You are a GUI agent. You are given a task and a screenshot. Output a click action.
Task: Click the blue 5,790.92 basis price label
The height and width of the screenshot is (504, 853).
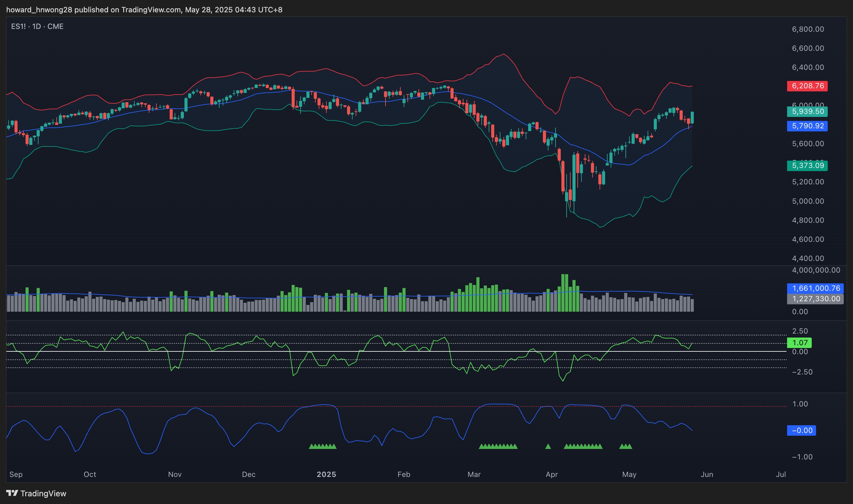pos(807,126)
